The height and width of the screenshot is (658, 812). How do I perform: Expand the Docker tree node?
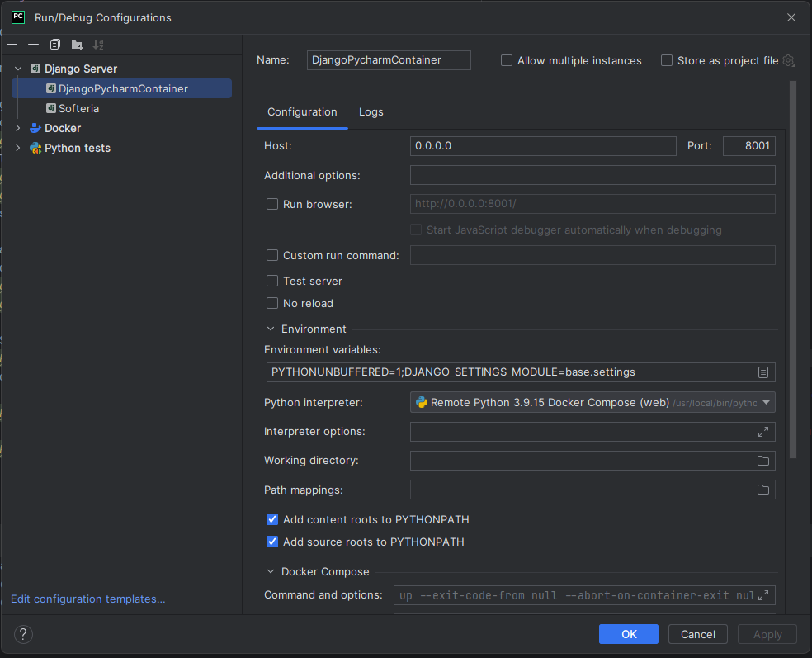point(18,128)
